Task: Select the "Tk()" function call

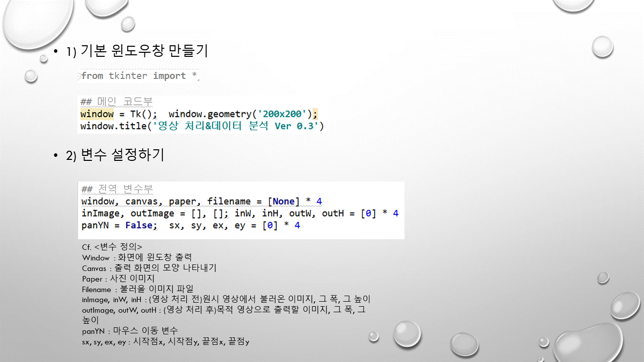Action: pos(140,114)
